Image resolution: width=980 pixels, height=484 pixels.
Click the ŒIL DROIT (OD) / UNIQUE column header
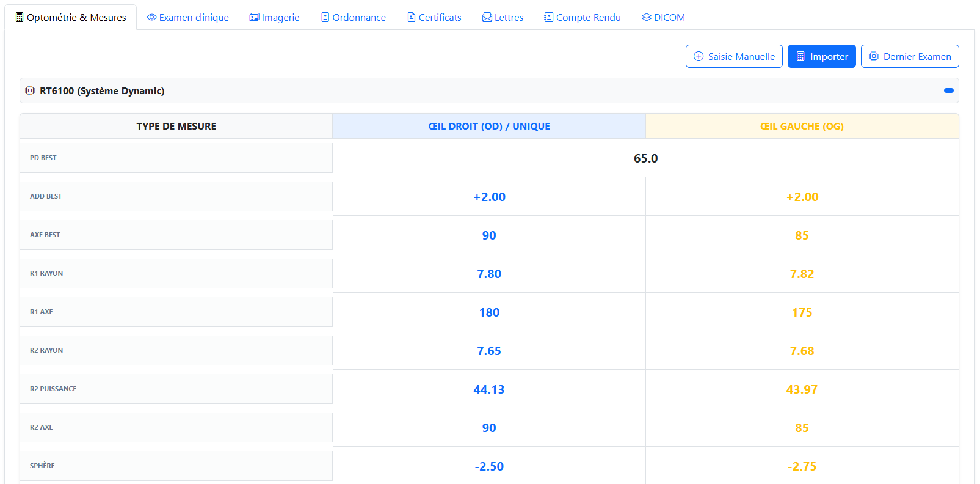pyautogui.click(x=489, y=126)
